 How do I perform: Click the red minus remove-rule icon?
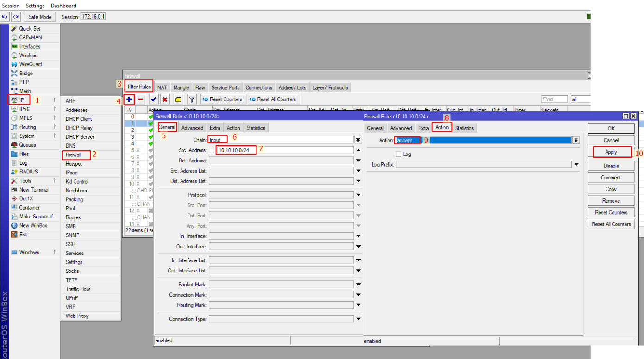141,99
